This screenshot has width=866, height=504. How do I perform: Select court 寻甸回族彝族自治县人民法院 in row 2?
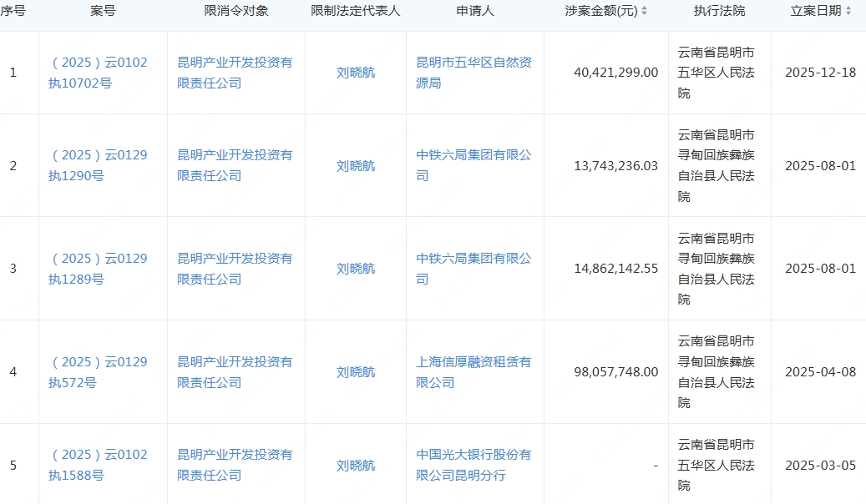[717, 165]
